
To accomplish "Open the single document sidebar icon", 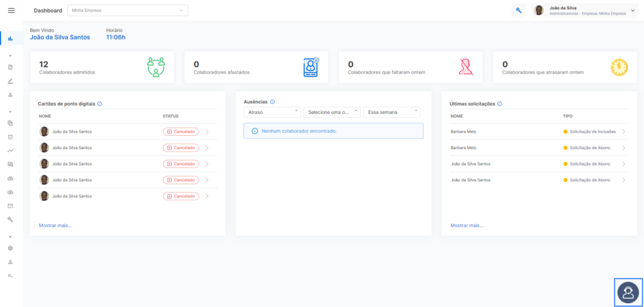I will coord(11,67).
